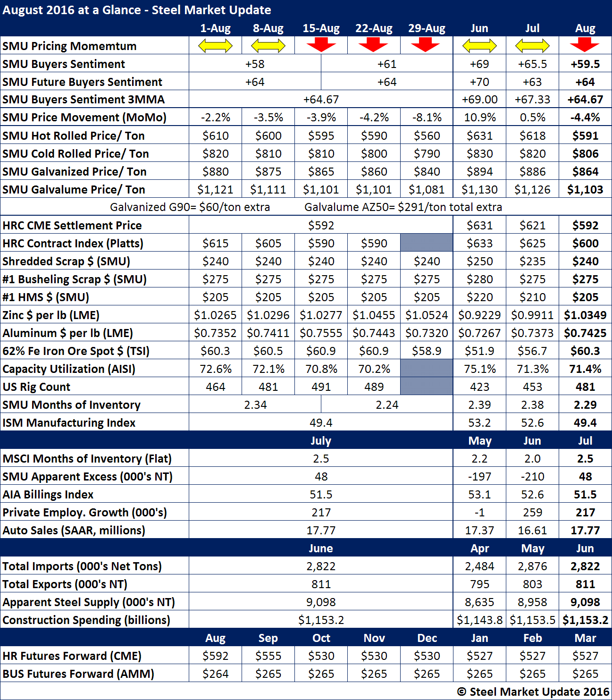Select the August 2016 at a Glance title
Viewport: 612px width, 700px height.
click(x=137, y=10)
